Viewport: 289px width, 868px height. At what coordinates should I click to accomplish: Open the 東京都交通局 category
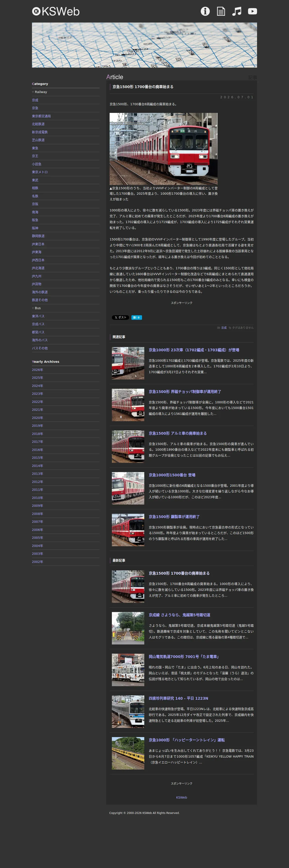click(x=41, y=116)
